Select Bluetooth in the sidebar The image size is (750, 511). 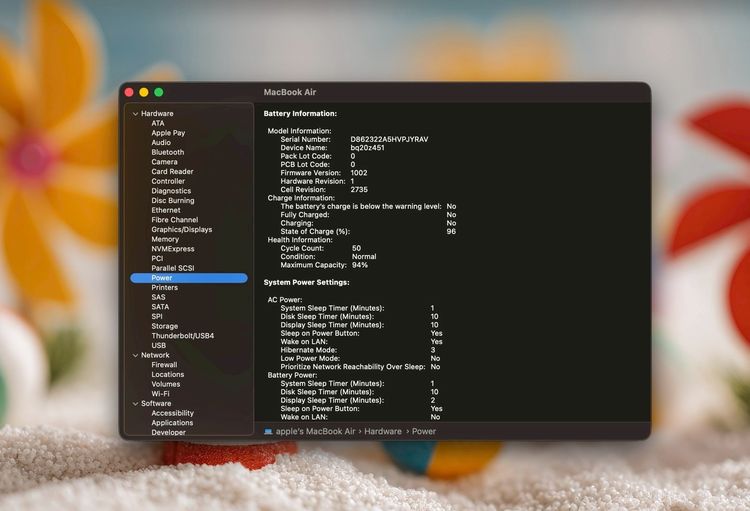167,152
